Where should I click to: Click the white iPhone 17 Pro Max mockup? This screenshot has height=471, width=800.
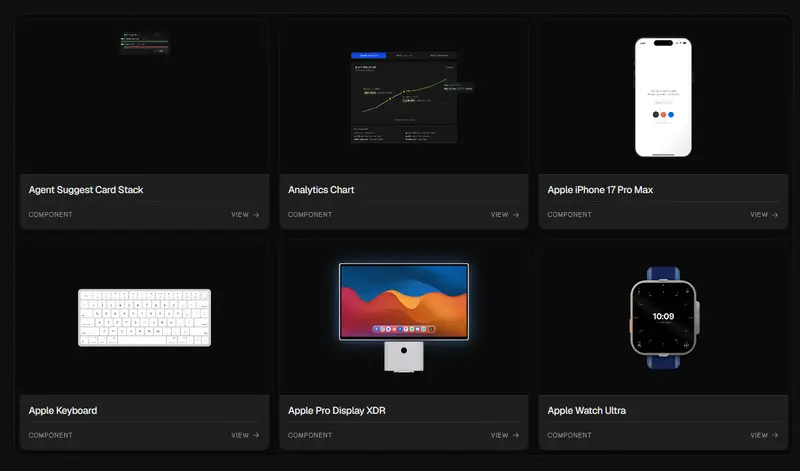[x=663, y=97]
